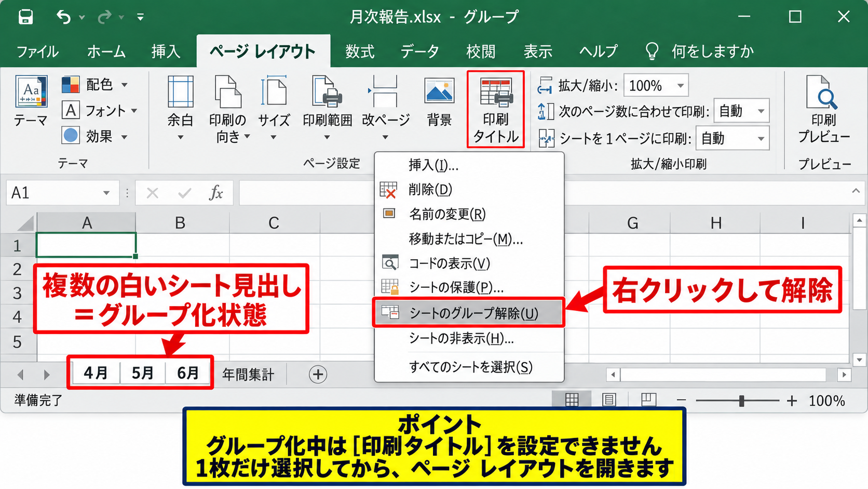
Task: Open the 印刷範囲 print area tool
Action: (327, 108)
